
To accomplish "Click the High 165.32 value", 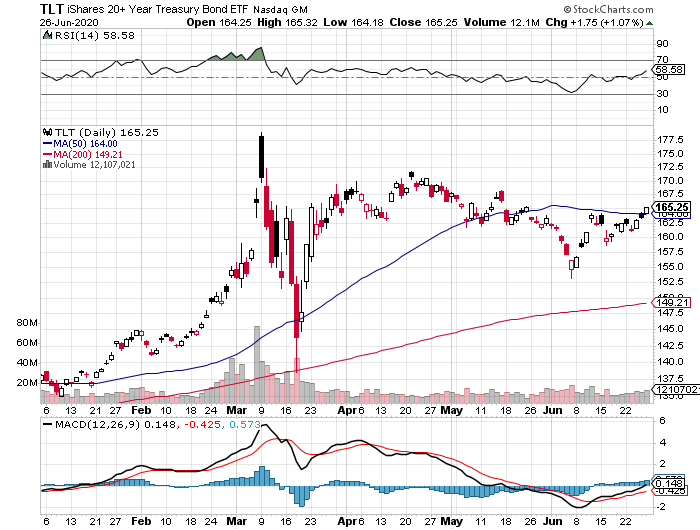I will point(288,22).
